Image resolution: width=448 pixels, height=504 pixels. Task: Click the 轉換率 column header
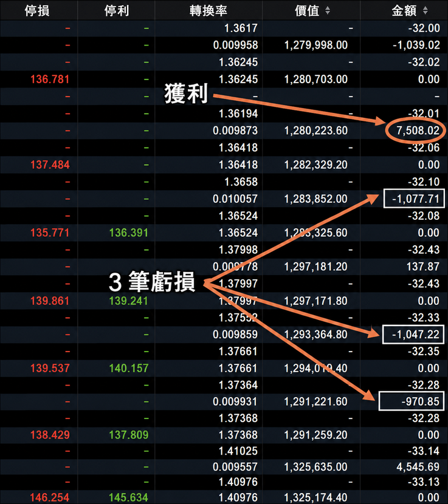[x=208, y=10]
